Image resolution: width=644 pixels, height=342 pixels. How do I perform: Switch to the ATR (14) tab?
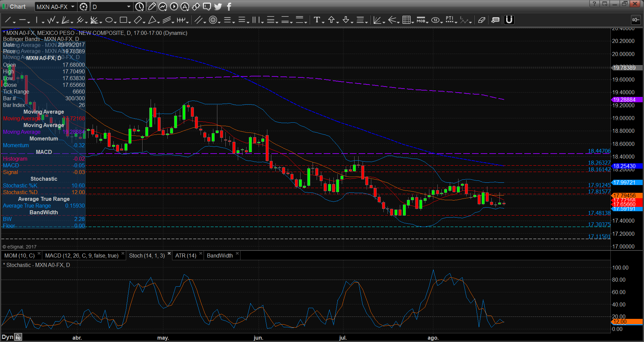coord(186,255)
